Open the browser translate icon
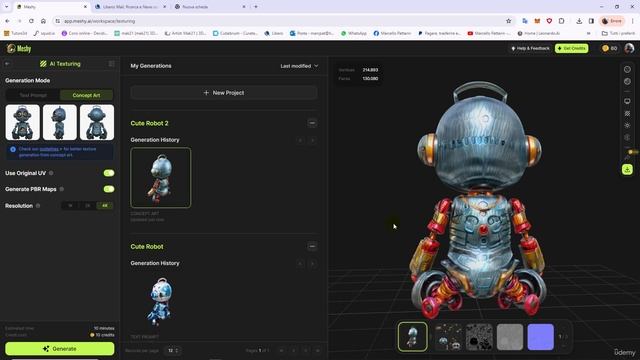The width and height of the screenshot is (640, 360). click(x=525, y=21)
